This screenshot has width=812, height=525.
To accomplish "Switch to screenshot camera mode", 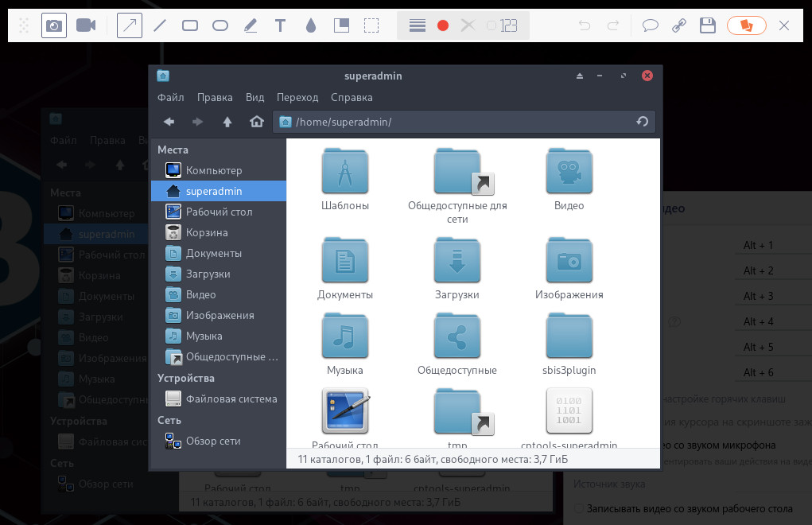I will (53, 25).
